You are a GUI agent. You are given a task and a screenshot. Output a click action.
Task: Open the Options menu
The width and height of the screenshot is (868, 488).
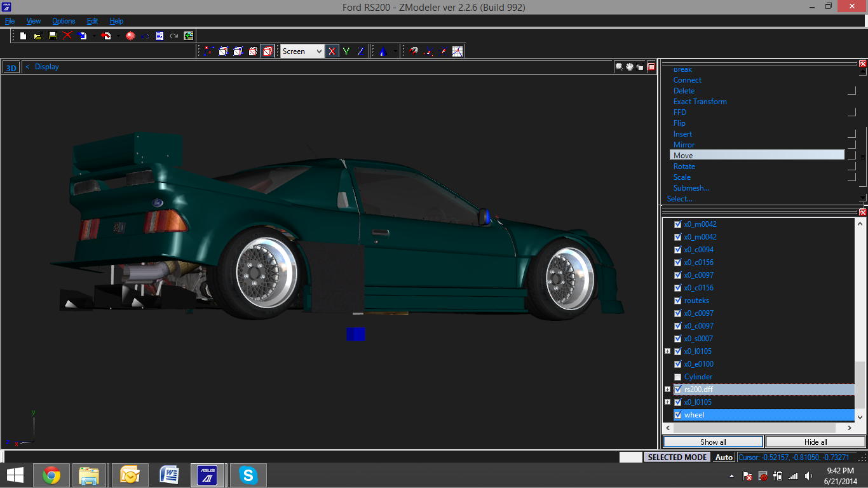64,21
